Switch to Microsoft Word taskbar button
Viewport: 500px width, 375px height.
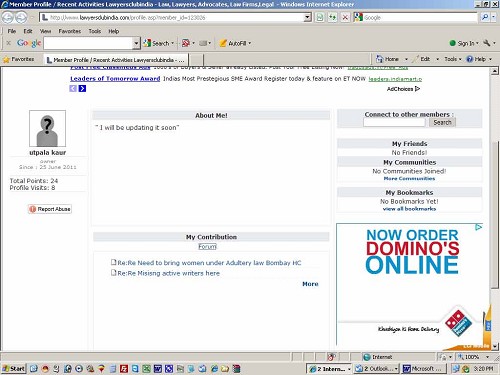(423, 369)
